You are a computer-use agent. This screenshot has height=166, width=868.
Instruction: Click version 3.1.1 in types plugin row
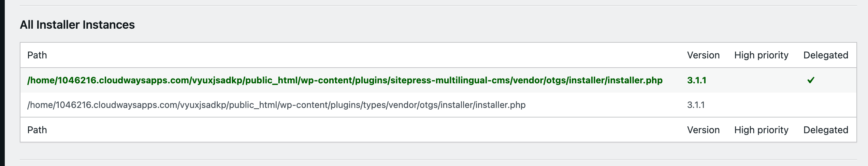(696, 105)
